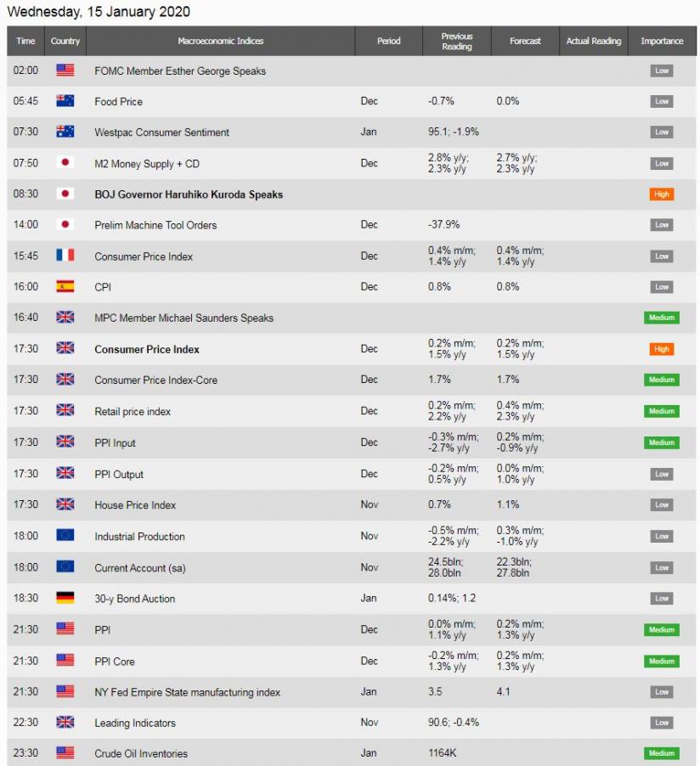700x766 pixels.
Task: Click the Country column header
Action: pyautogui.click(x=65, y=41)
